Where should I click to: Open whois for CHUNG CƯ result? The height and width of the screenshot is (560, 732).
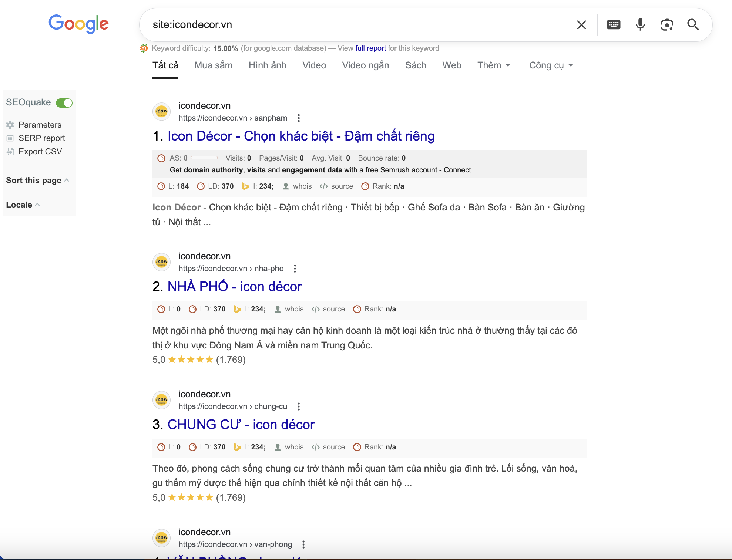click(x=289, y=447)
